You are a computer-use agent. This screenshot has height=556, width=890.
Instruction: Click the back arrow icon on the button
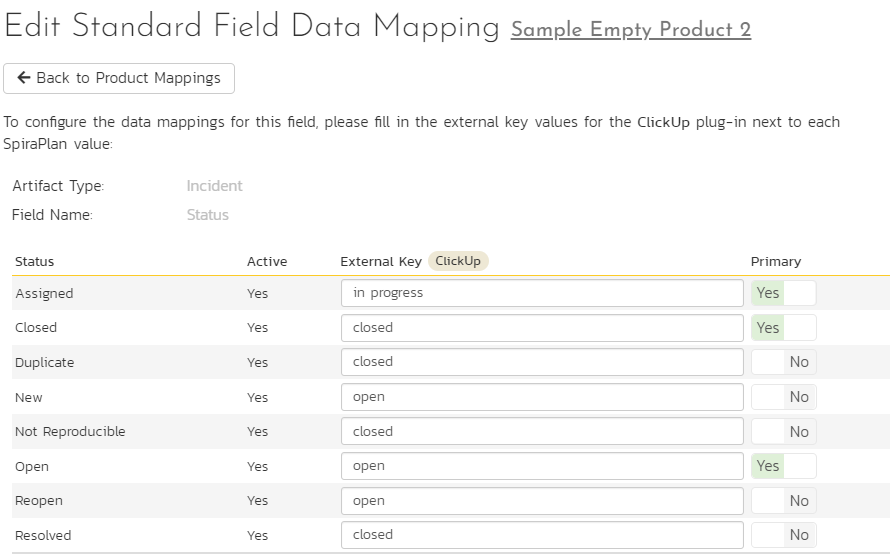23,78
